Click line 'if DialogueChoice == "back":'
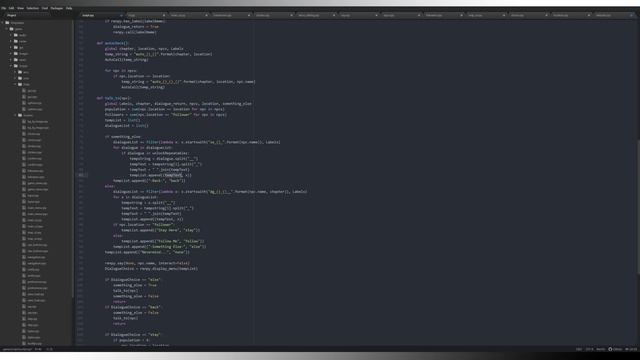640x360 pixels. click(x=133, y=307)
